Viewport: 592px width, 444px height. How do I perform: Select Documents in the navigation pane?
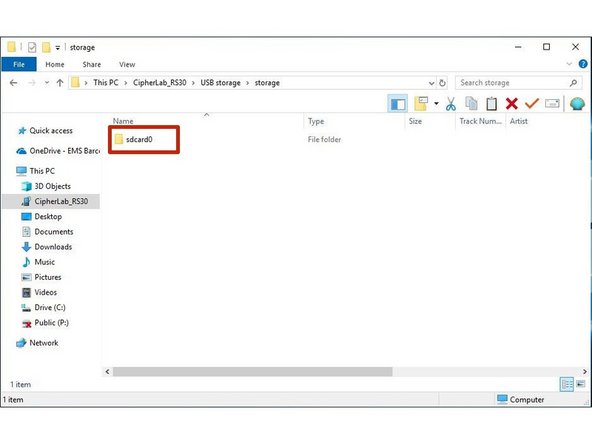pyautogui.click(x=48, y=231)
